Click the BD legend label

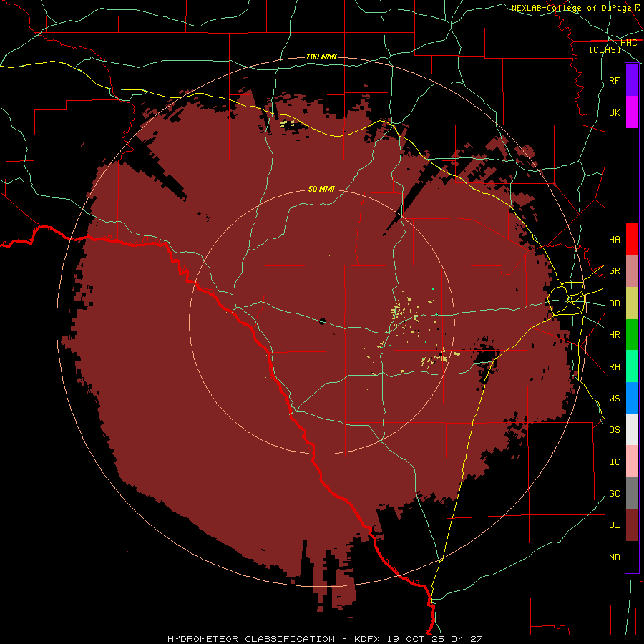[x=614, y=303]
